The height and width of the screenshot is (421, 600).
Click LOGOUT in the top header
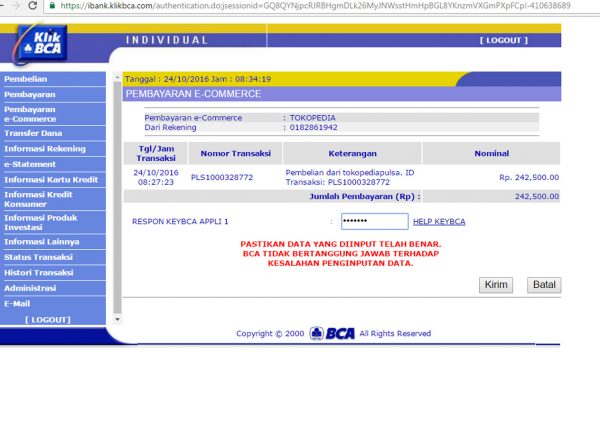click(x=504, y=40)
